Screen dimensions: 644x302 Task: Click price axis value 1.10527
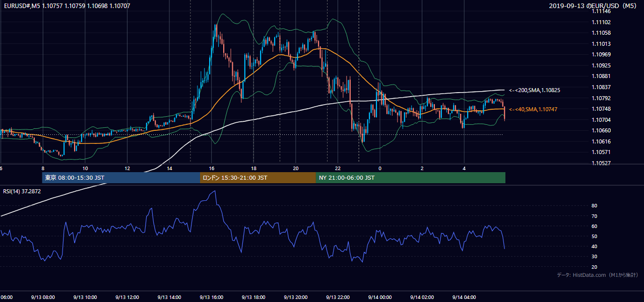pos(601,163)
